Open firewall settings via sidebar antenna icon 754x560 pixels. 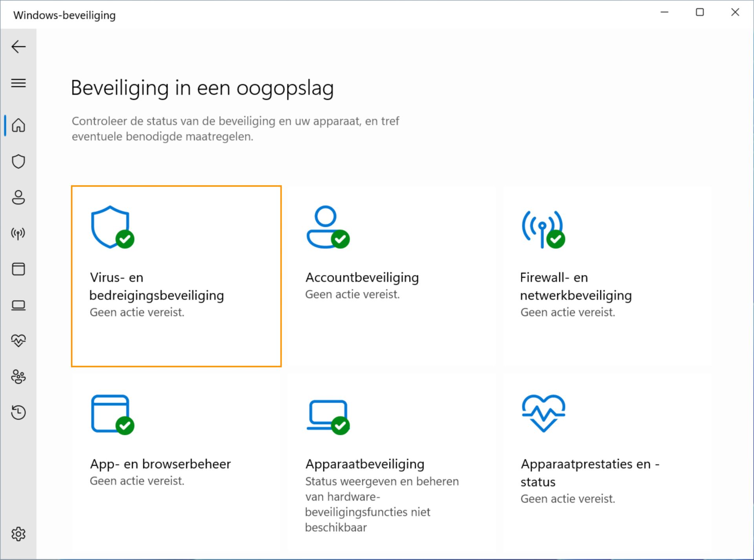coord(18,233)
